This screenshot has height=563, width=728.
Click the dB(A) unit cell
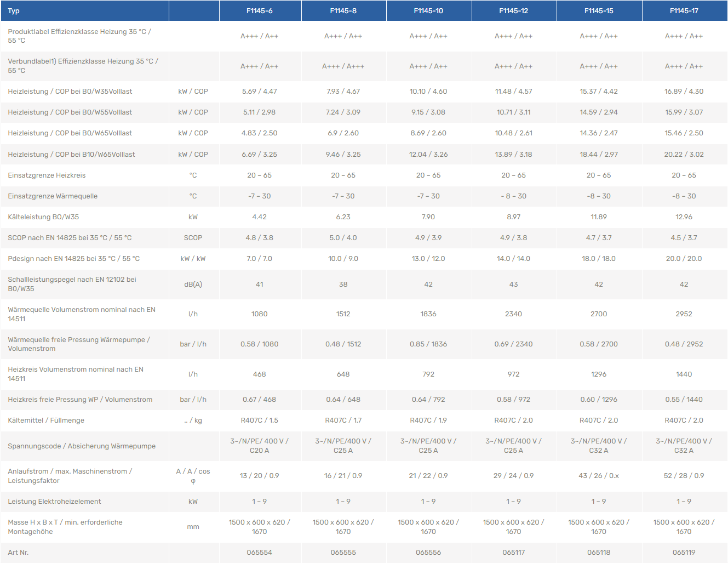[x=193, y=285]
